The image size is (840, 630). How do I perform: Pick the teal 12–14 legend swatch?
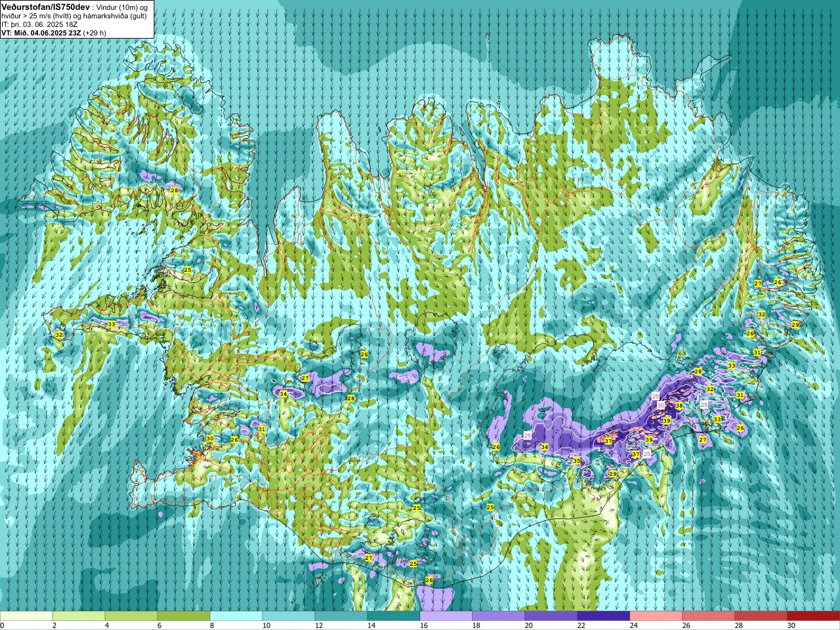point(341,616)
